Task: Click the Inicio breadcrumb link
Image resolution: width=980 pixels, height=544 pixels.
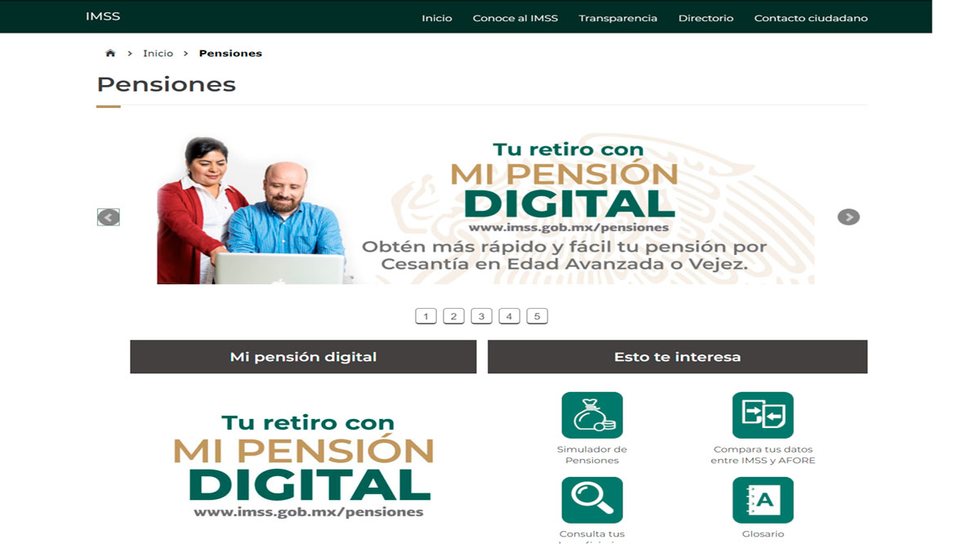Action: pos(158,53)
